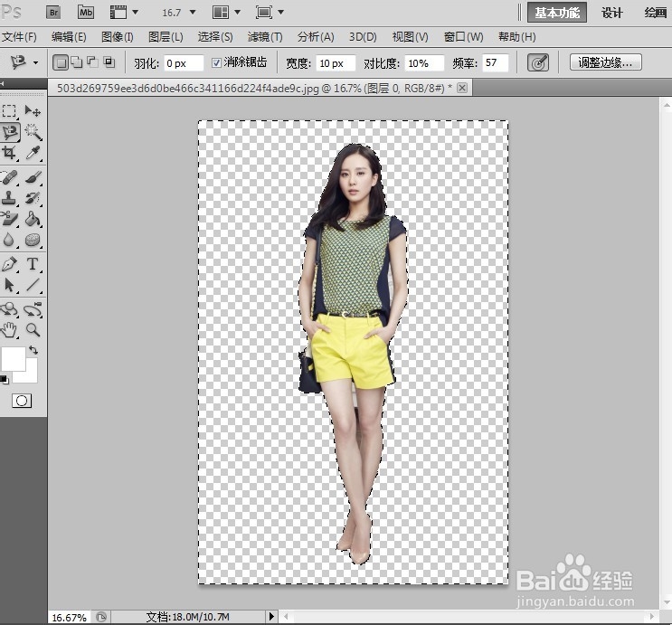Select the 3D Rotate tool
Screen dimensions: 672x625
(x=9, y=309)
